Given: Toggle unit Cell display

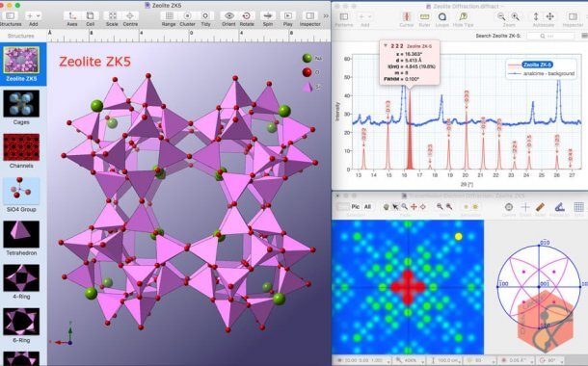Looking at the screenshot, I should coord(90,15).
